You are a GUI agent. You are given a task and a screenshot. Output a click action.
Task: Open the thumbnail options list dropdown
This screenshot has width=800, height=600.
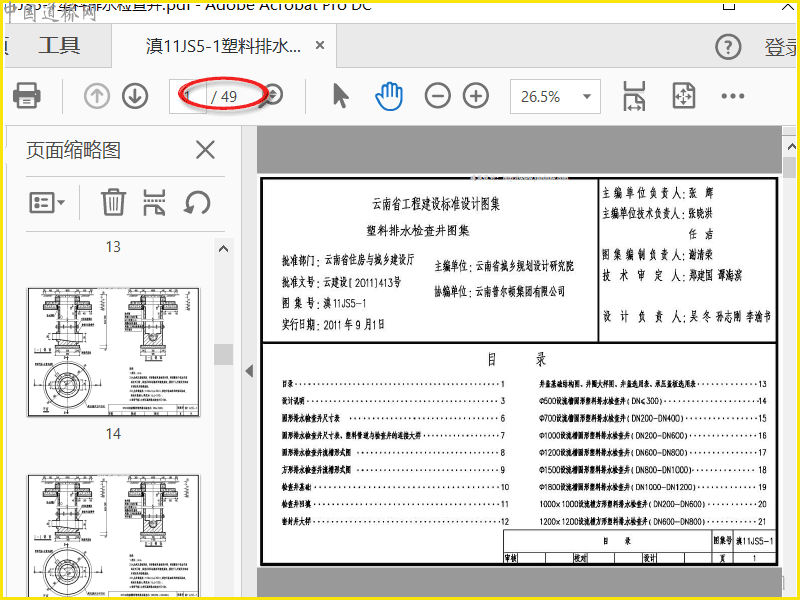(x=47, y=203)
